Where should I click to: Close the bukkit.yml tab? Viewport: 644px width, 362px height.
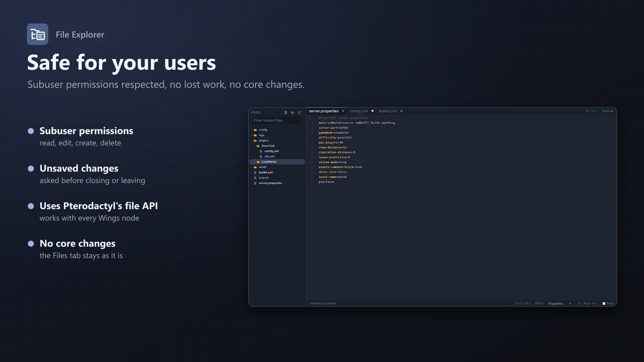pos(401,111)
